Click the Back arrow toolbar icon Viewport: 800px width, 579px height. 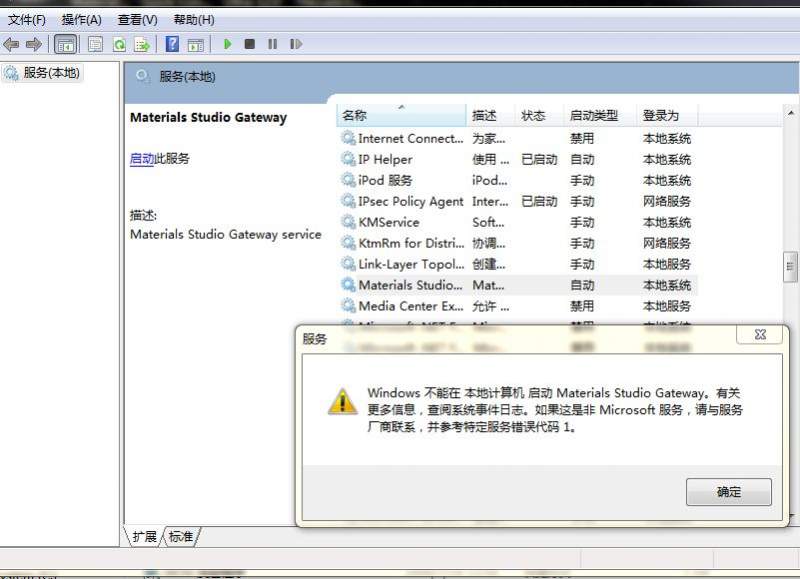[11, 44]
